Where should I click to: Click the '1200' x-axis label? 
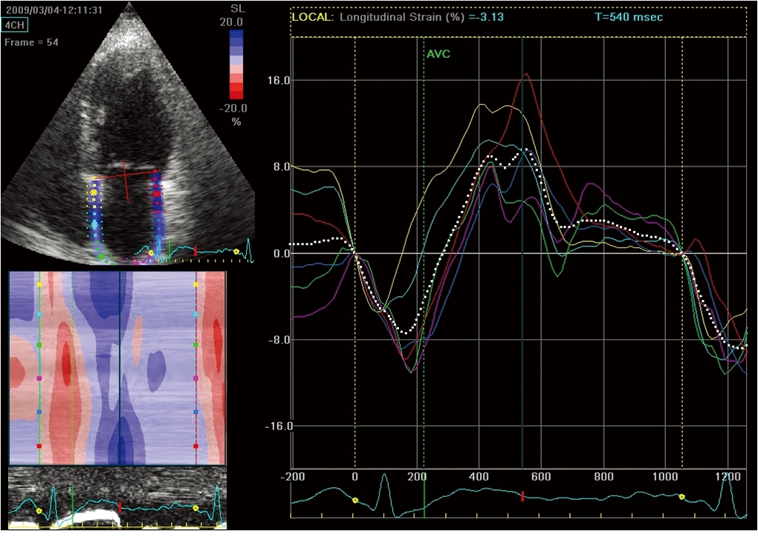click(x=728, y=477)
